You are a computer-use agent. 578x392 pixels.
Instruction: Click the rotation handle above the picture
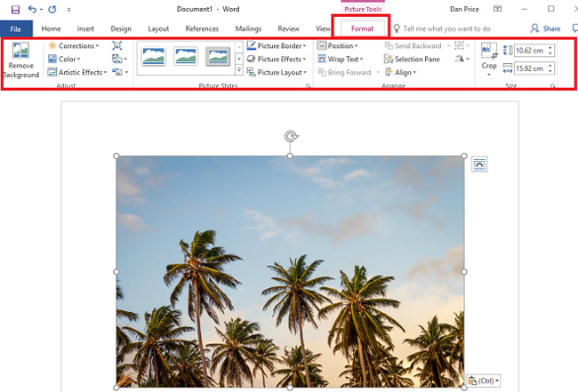tap(290, 136)
